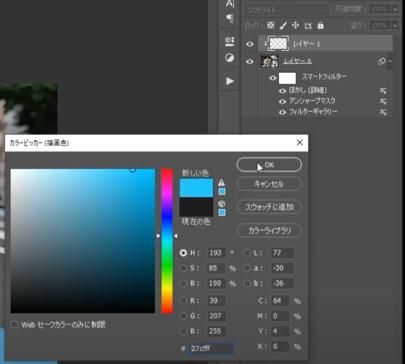Screen dimensions: 405x364
Task: Click the R field showing 39
Action: (x=216, y=301)
